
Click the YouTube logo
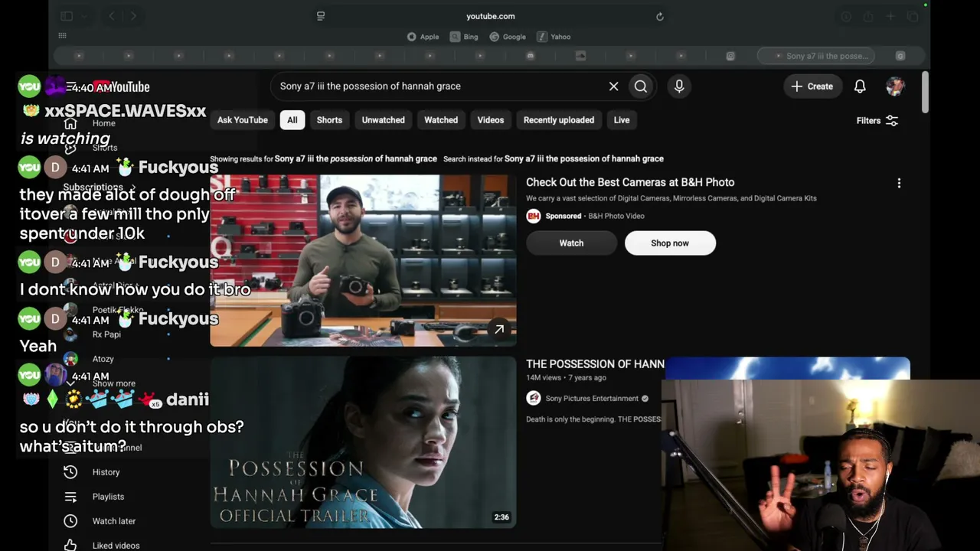pyautogui.click(x=122, y=87)
